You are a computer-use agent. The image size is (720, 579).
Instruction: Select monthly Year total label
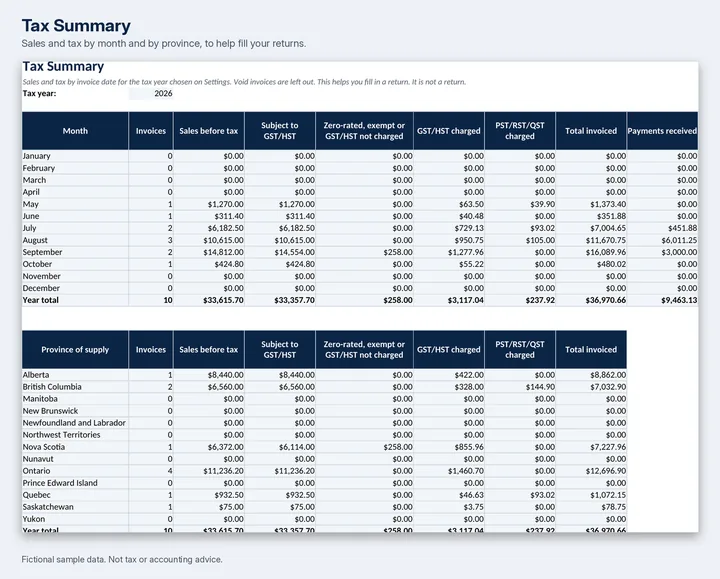pyautogui.click(x=41, y=300)
